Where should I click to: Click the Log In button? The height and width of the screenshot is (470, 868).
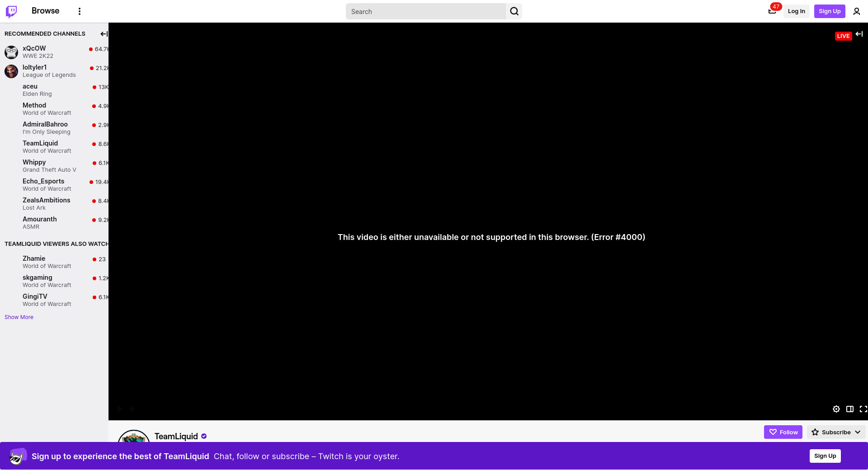pyautogui.click(x=796, y=11)
